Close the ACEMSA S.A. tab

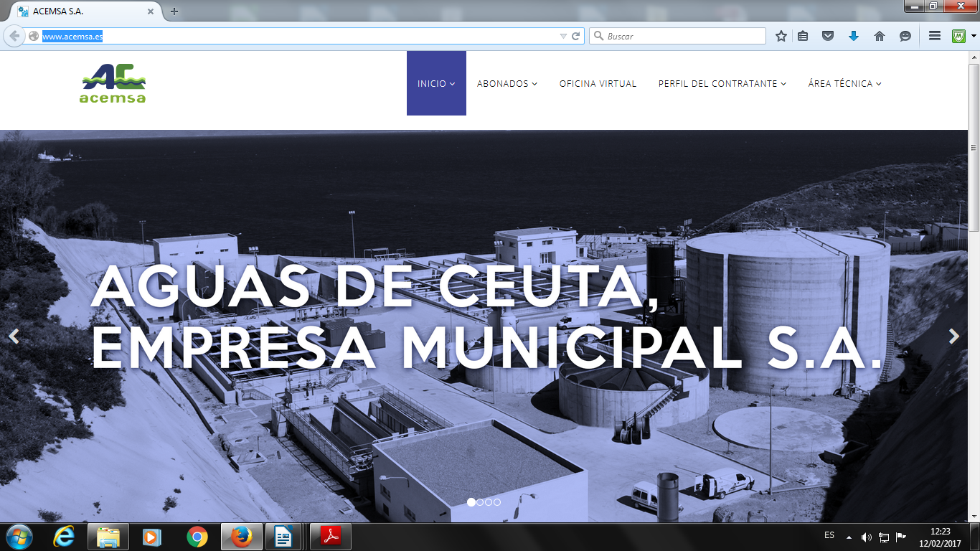click(x=151, y=11)
